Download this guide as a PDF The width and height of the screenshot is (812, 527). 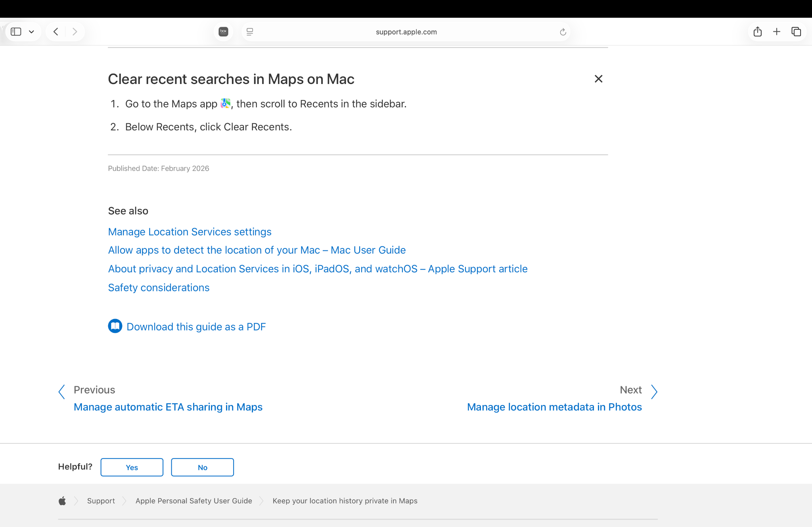196,327
